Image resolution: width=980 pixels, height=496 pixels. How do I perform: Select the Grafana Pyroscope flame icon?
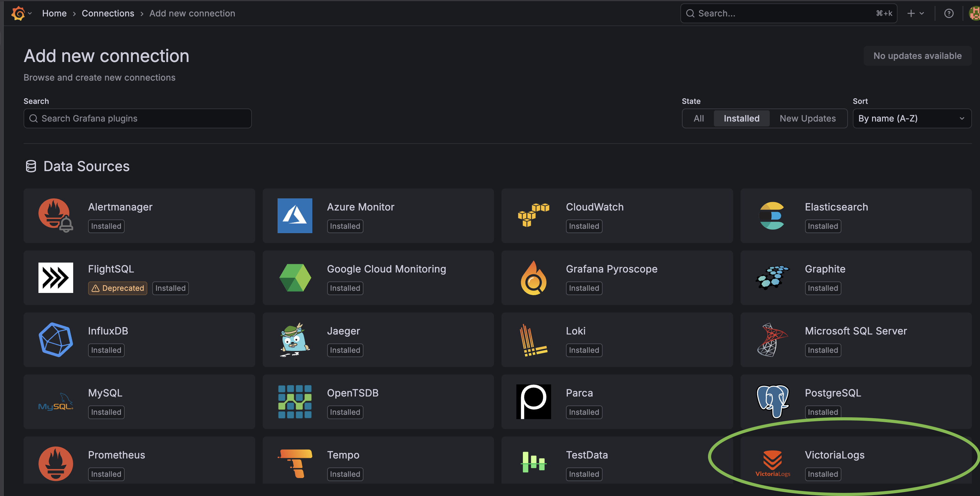[533, 278]
